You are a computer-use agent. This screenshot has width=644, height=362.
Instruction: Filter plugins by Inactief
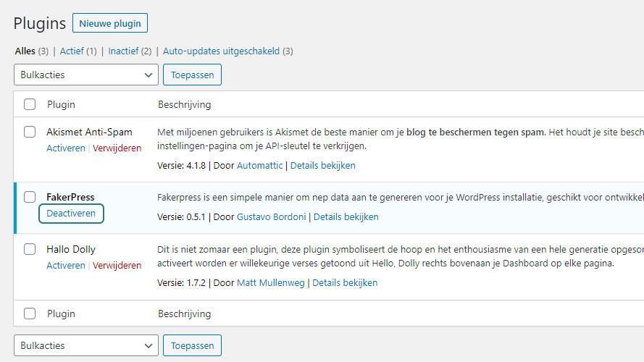(123, 51)
